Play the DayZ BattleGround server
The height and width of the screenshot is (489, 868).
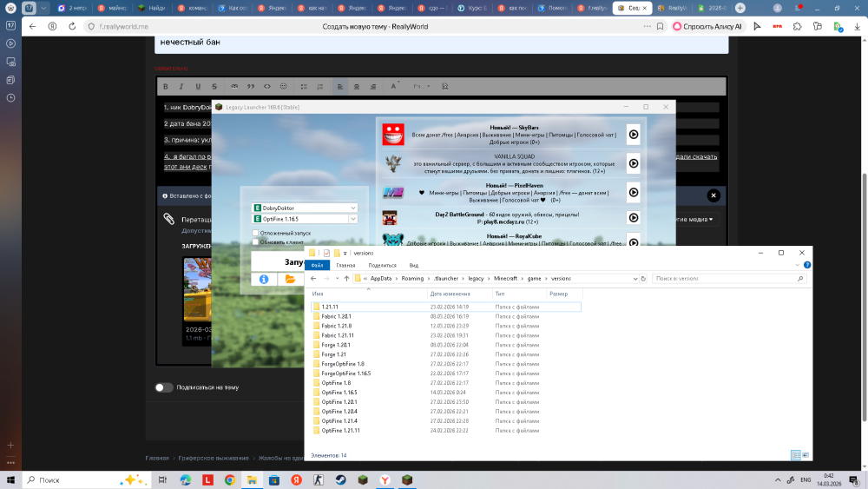634,218
